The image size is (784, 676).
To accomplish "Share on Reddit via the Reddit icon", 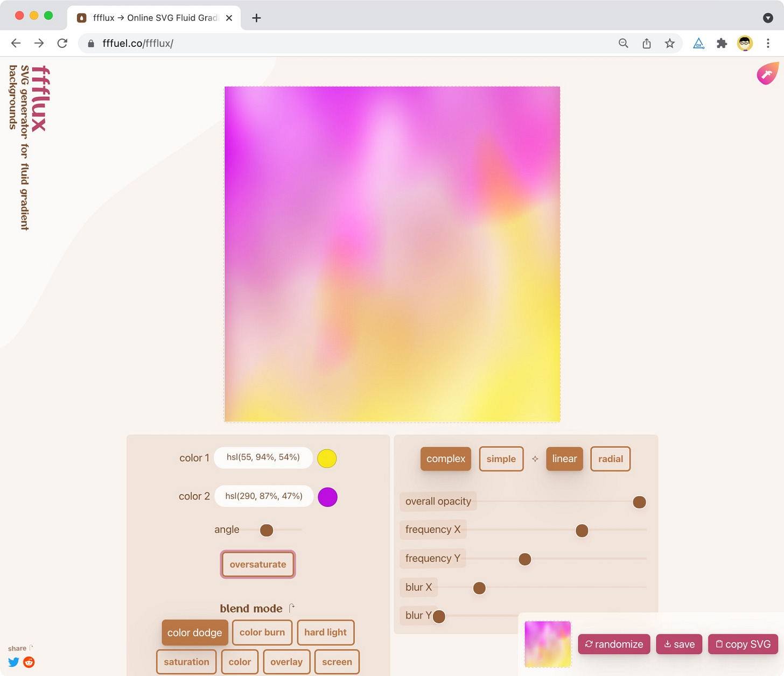I will coord(29,662).
